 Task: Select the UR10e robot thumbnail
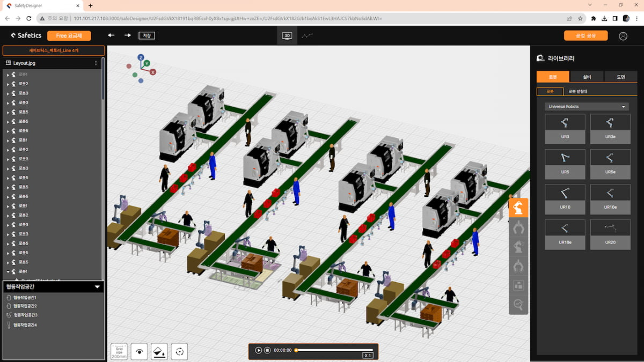point(610,199)
